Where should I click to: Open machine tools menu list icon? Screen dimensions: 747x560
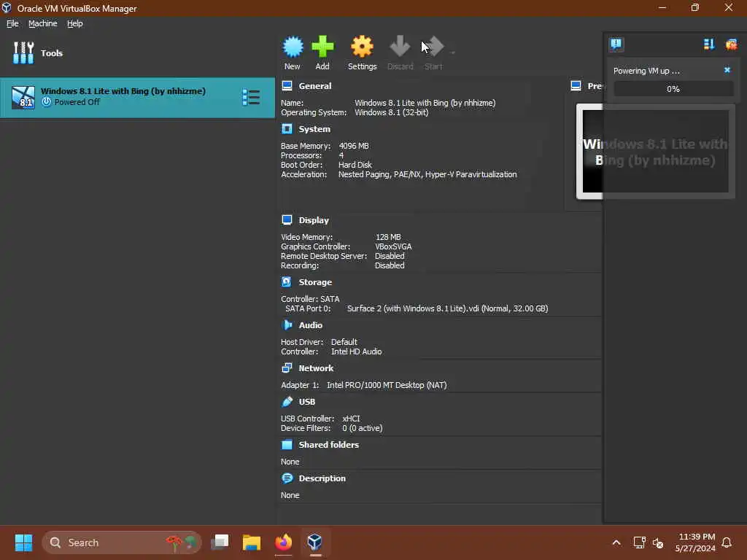tap(251, 98)
